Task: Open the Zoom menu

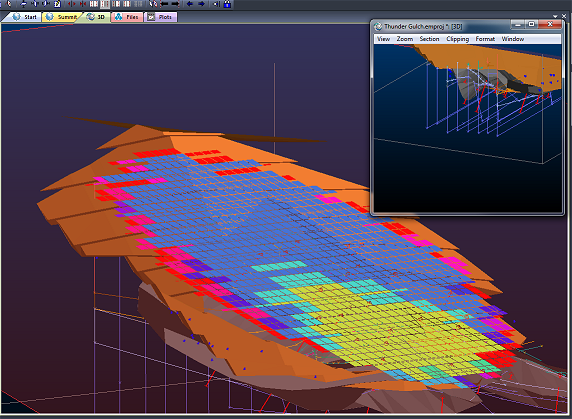Action: 405,39
